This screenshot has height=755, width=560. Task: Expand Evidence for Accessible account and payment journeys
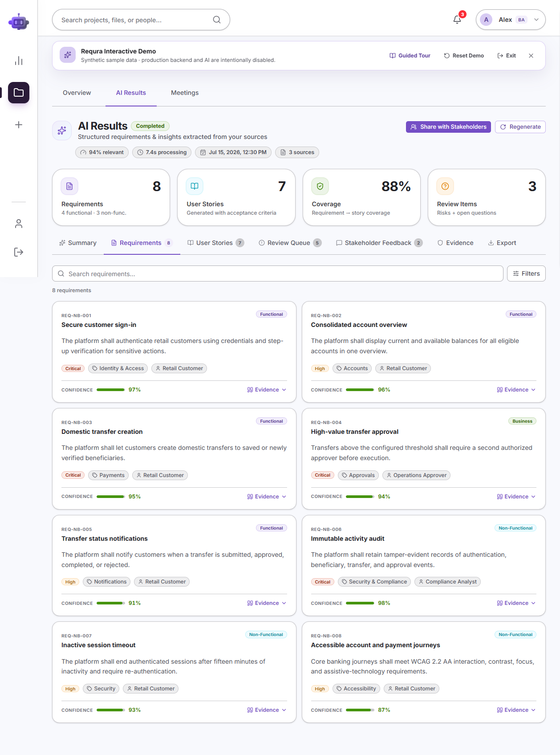[516, 710]
